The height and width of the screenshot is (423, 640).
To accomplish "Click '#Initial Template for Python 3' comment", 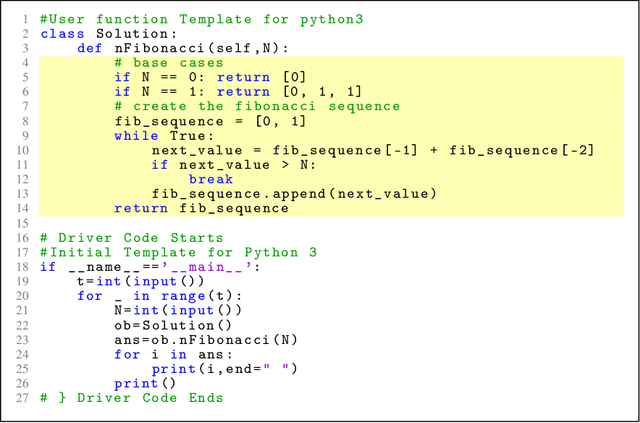I will coord(178,252).
